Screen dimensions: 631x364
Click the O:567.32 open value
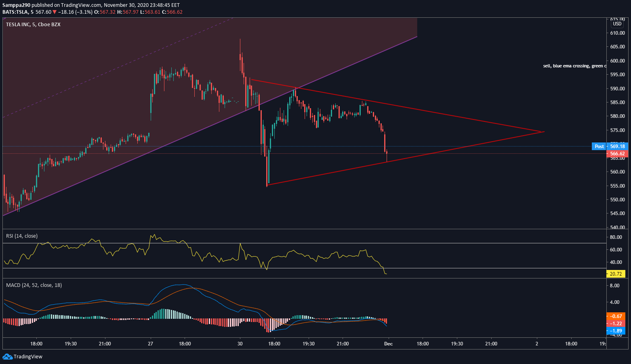(105, 12)
